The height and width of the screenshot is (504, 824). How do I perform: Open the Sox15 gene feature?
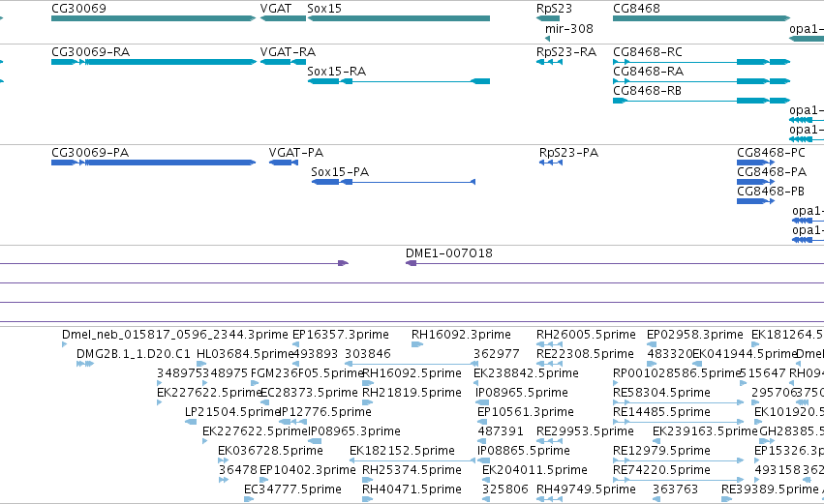[398, 18]
